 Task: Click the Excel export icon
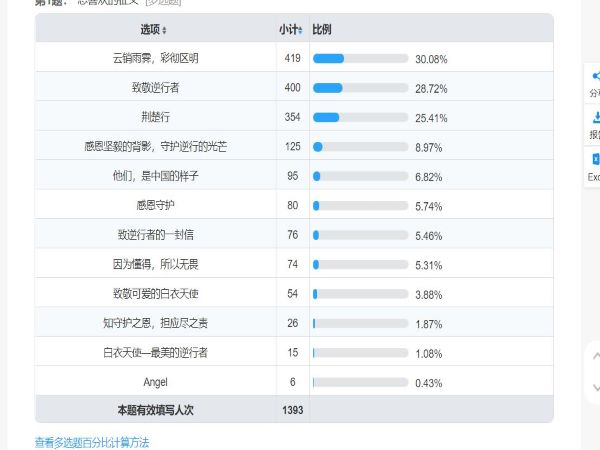(x=596, y=159)
